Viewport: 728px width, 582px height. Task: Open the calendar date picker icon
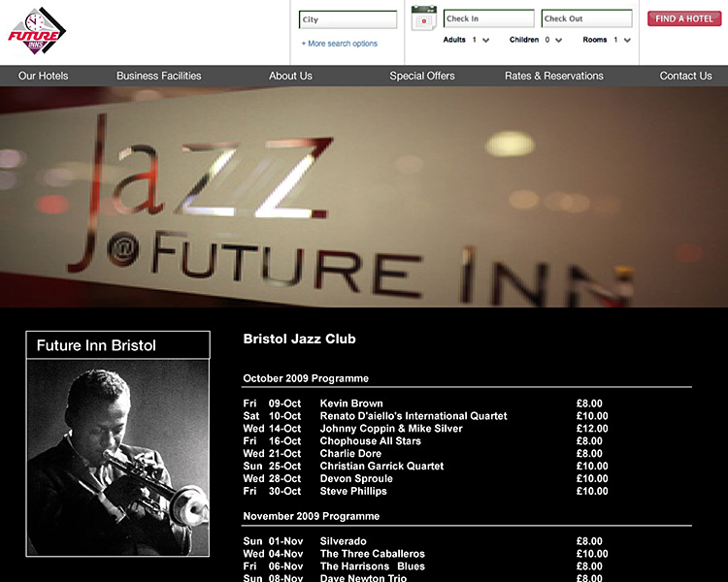click(x=424, y=17)
